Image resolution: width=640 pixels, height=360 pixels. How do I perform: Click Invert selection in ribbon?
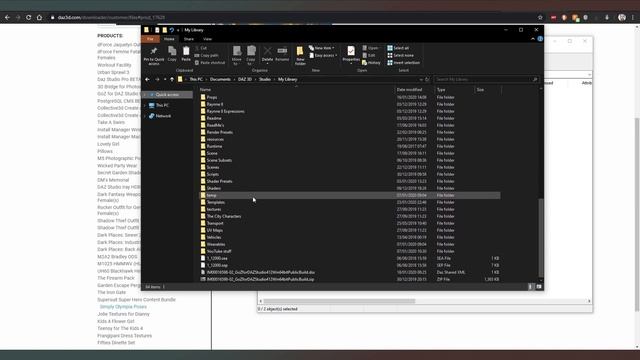[403, 63]
